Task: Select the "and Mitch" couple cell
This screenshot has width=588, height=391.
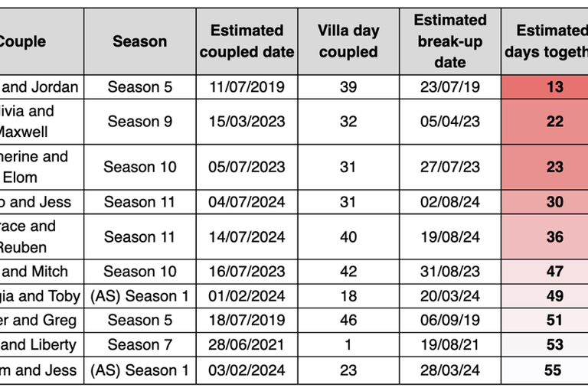Action: [x=38, y=271]
